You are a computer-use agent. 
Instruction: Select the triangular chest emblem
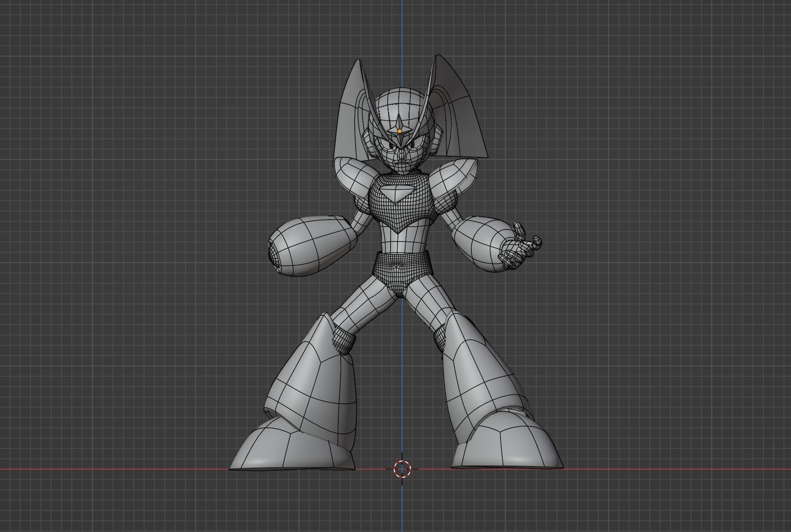[x=397, y=193]
